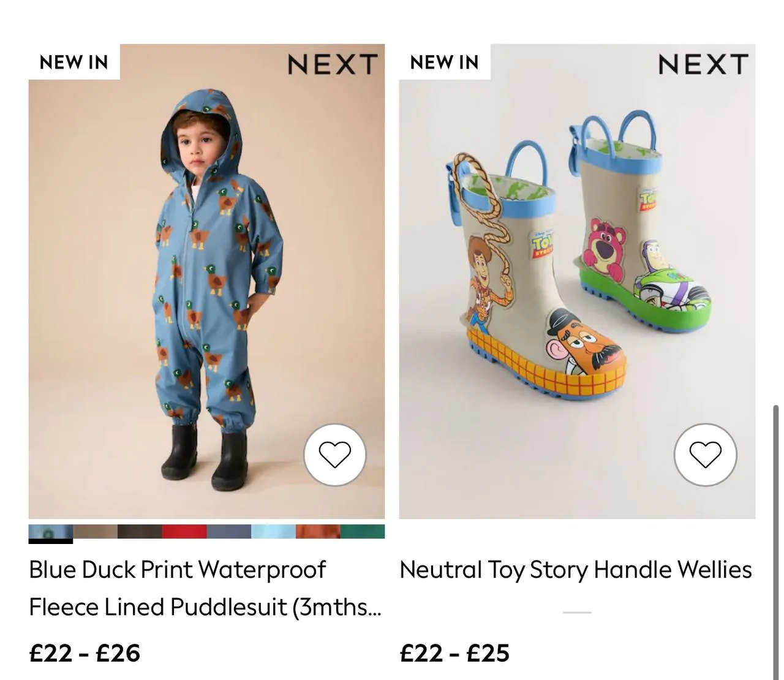Select the rust orange patterned swatch

pyautogui.click(x=318, y=532)
